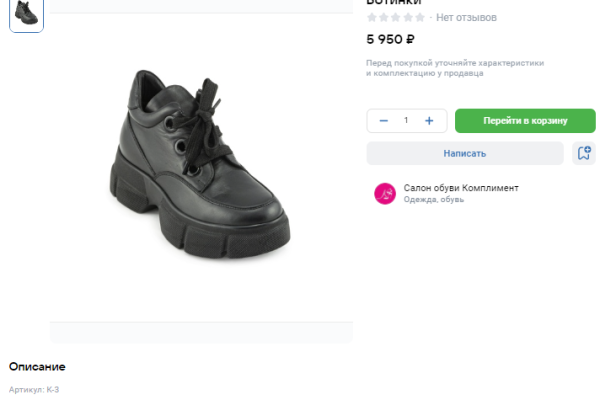Add product to bookmarks with the bookmark icon
600x400 pixels.
tap(584, 153)
